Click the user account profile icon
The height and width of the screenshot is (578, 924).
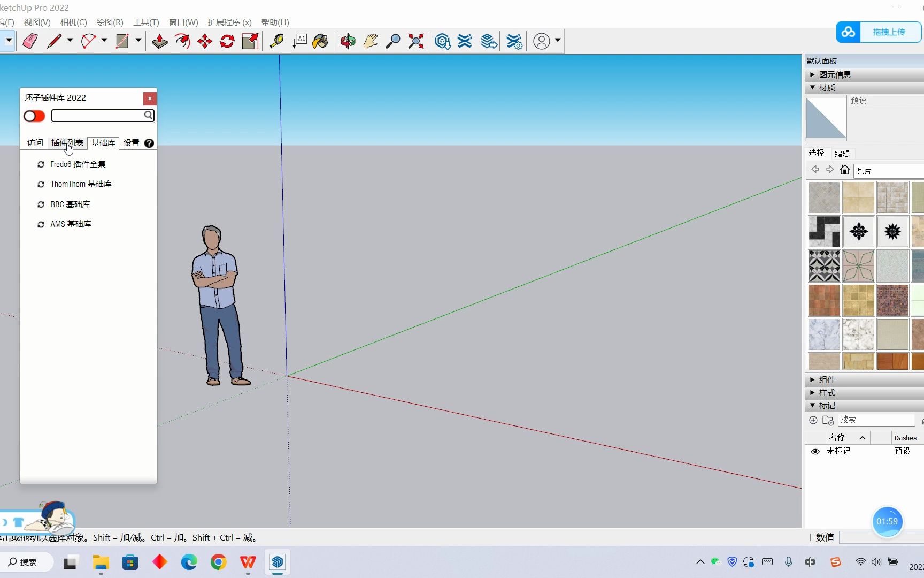pos(542,41)
